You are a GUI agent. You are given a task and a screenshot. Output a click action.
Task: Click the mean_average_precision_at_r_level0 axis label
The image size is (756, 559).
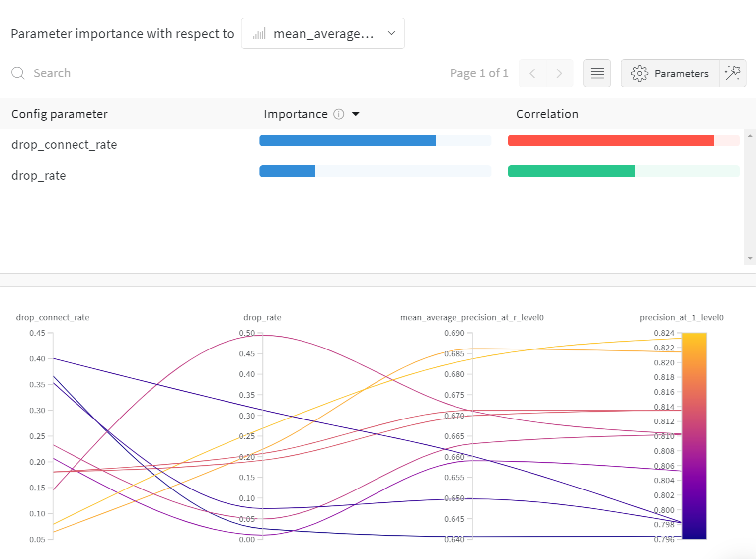pos(472,317)
